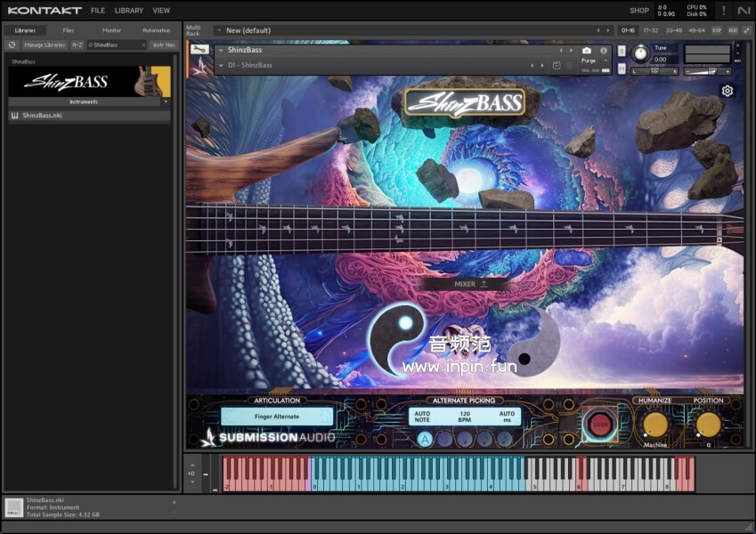Click the red DOOM button

(x=599, y=425)
